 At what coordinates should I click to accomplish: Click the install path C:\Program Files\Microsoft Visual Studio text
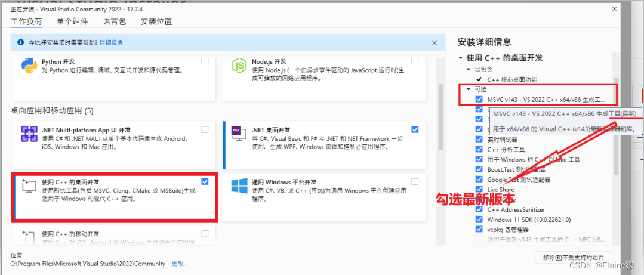click(x=88, y=264)
